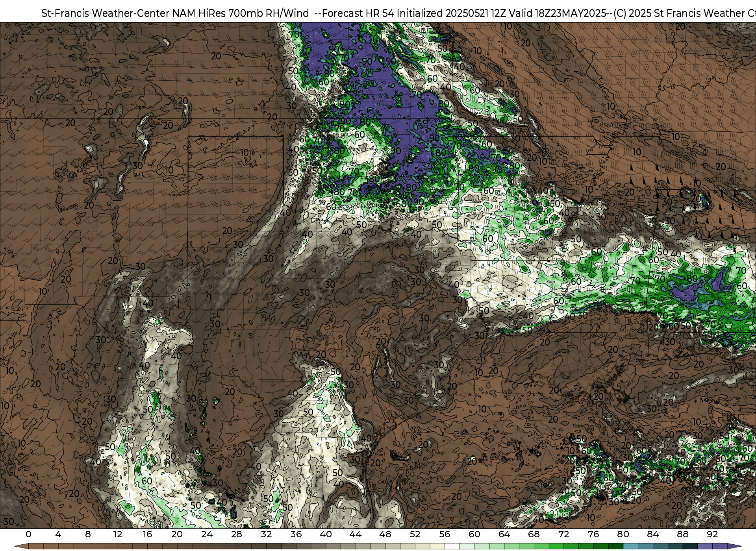Click the colorbar tick label '92'

[712, 534]
